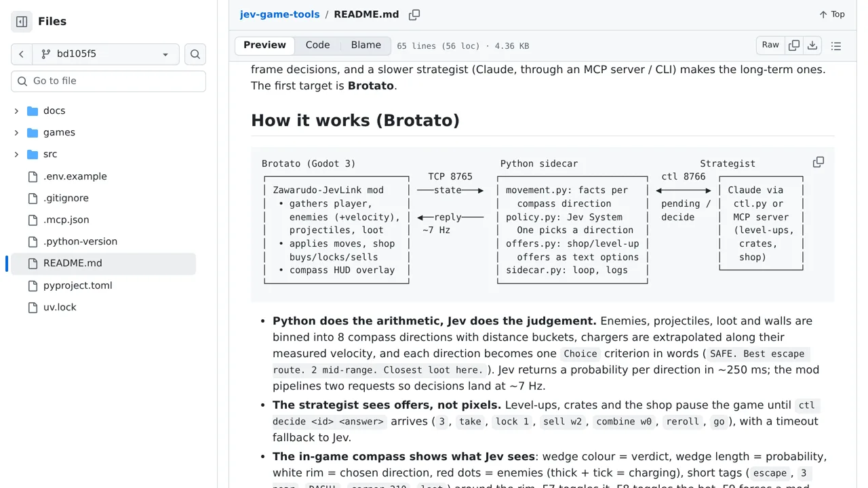This screenshot has height=488, width=868.
Task: Click the 'combine w0' inline code tag
Action: point(624,422)
